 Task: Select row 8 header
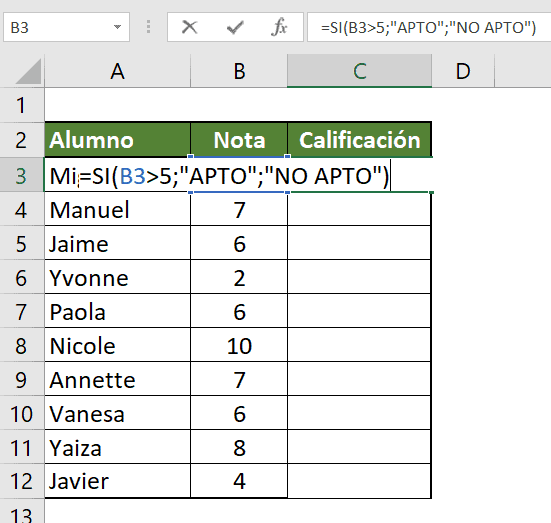pyautogui.click(x=22, y=346)
